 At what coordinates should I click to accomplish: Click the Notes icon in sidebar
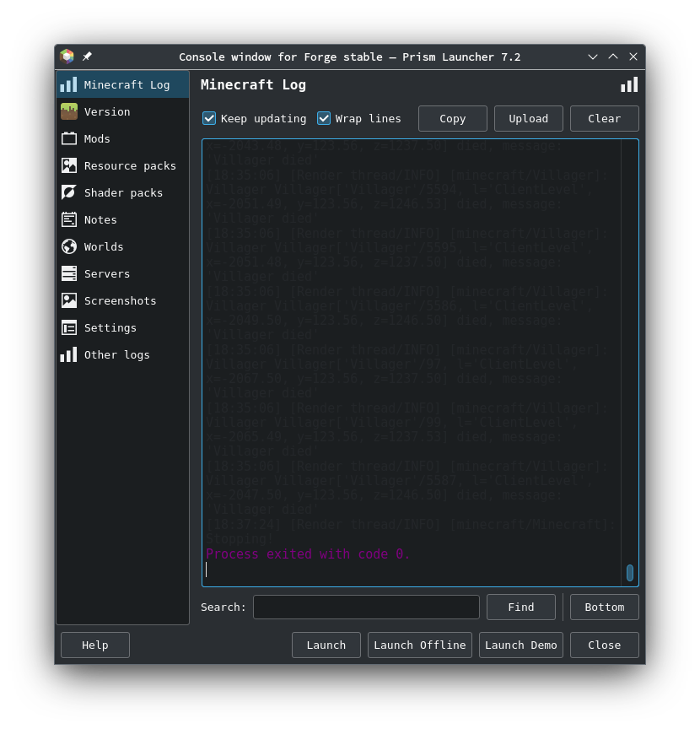[70, 219]
